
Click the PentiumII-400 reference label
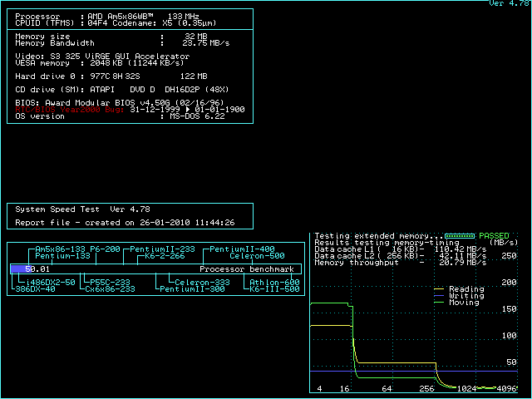tap(242, 249)
